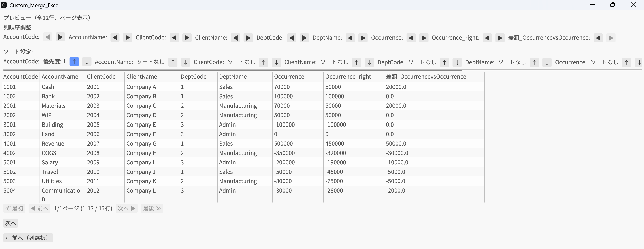Screen dimensions: 644x249
Task: Move DeptCode column right
Action: (304, 38)
